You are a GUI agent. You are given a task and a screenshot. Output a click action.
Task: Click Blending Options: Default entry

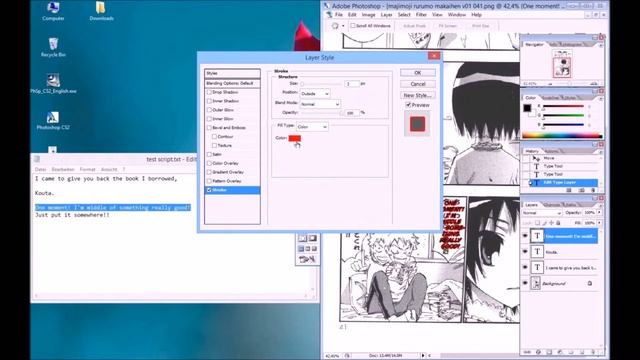coord(232,83)
